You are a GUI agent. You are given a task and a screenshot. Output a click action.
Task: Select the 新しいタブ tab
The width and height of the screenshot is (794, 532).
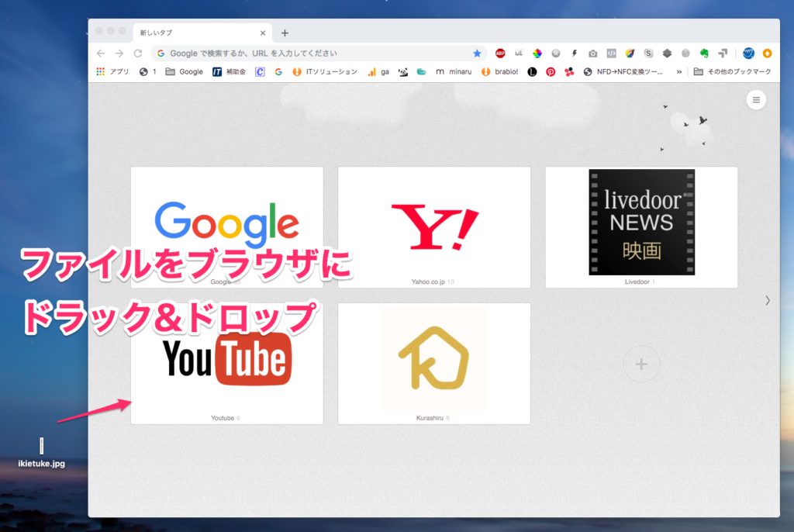(202, 33)
